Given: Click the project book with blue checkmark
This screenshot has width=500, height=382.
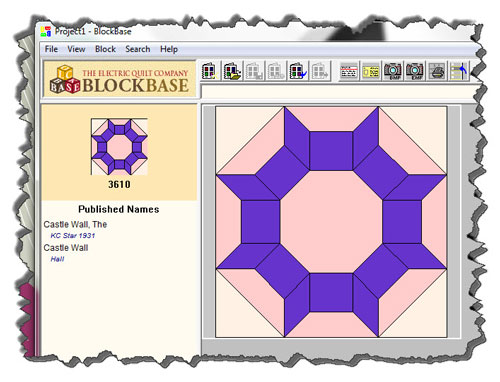Looking at the screenshot, I should click(x=298, y=71).
